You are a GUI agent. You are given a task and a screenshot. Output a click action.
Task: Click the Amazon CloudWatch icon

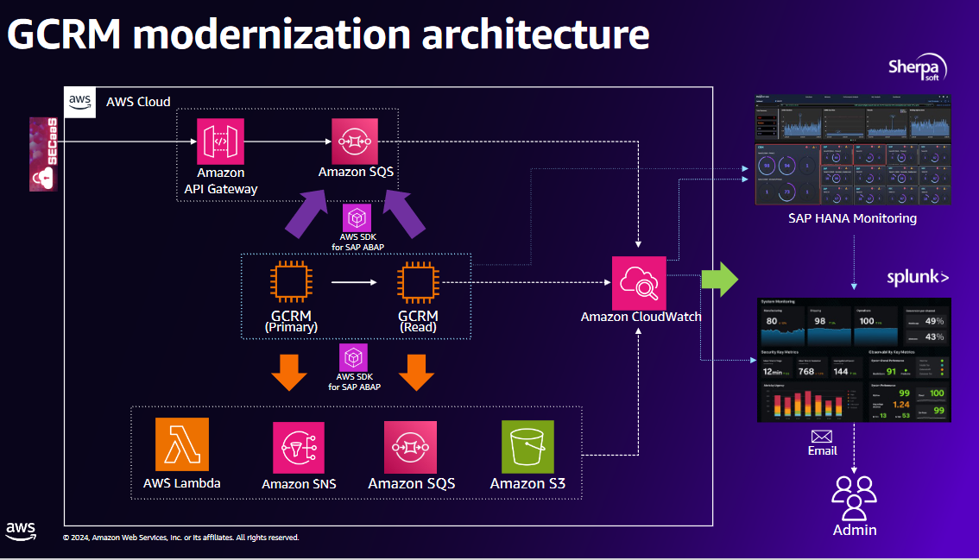coord(639,283)
